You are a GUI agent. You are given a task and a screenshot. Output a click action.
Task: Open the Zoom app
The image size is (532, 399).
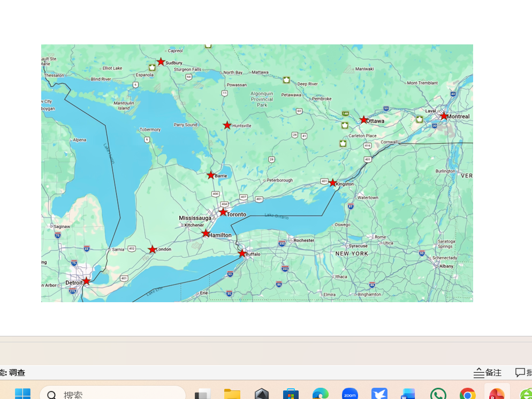pyautogui.click(x=349, y=395)
